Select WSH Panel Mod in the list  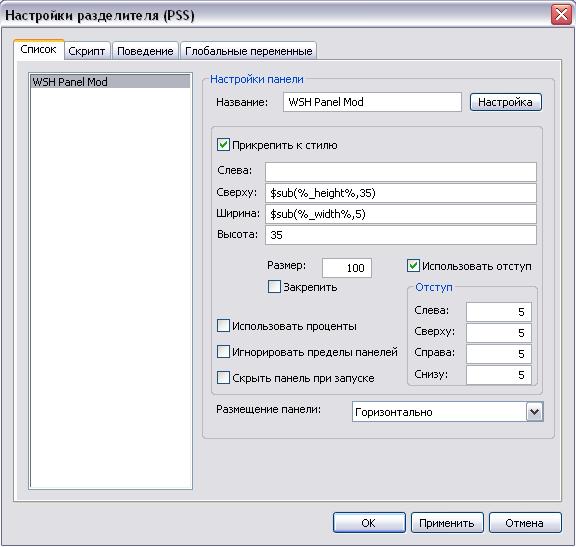pyautogui.click(x=110, y=82)
